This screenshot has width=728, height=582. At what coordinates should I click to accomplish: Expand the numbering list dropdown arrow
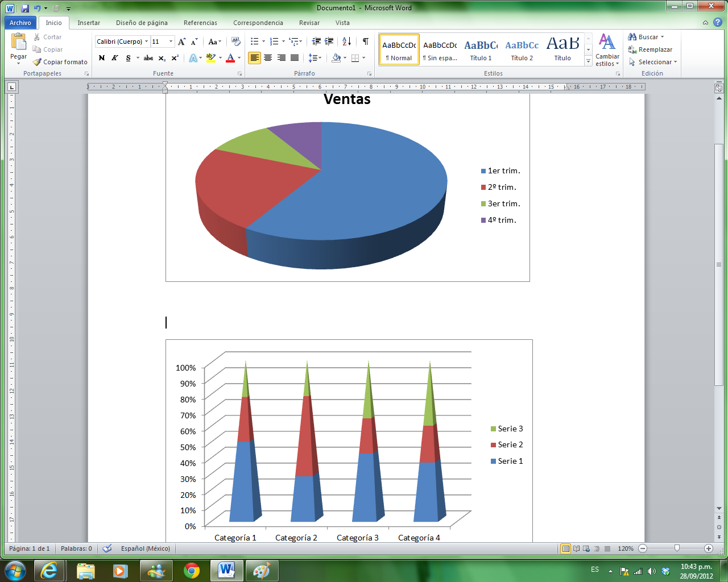point(283,41)
